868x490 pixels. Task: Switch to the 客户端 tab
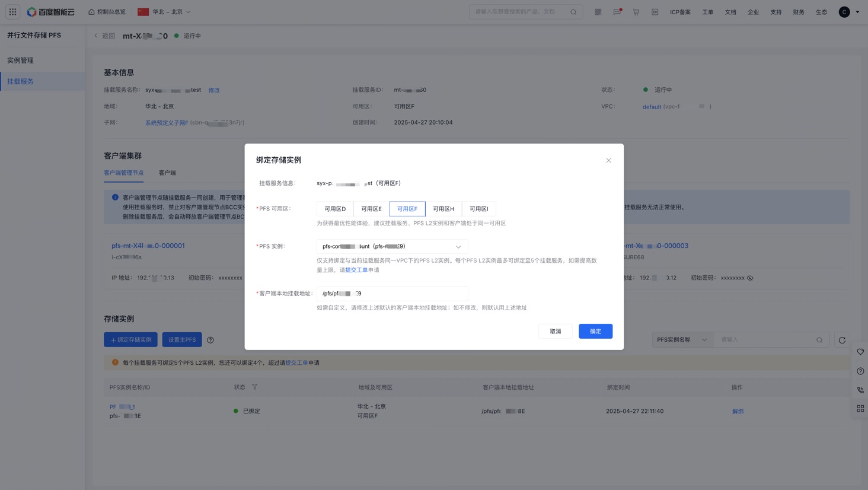(x=167, y=173)
